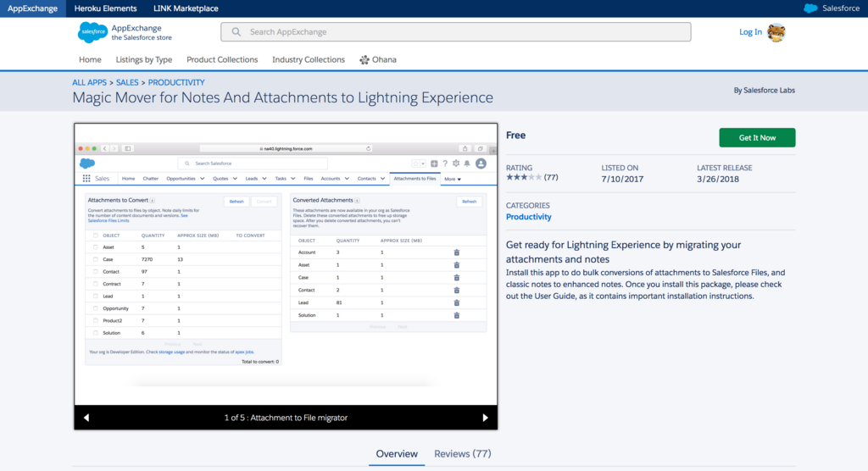Click the user profile icon in screenshot
This screenshot has width=868, height=471.
[x=481, y=163]
